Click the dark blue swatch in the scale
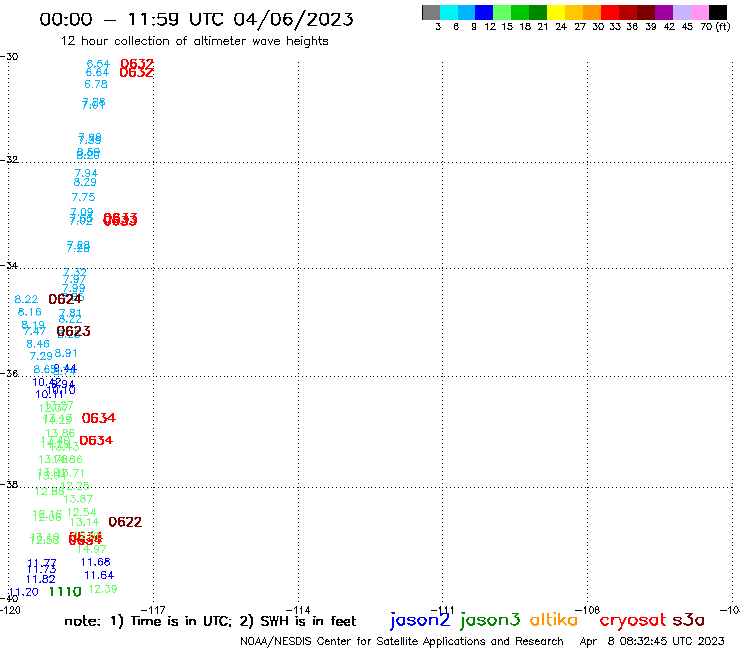The height and width of the screenshot is (650, 740). [485, 12]
